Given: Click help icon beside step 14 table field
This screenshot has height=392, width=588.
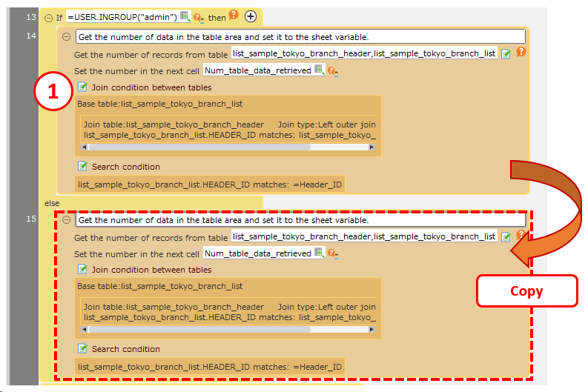Looking at the screenshot, I should pyautogui.click(x=521, y=53).
